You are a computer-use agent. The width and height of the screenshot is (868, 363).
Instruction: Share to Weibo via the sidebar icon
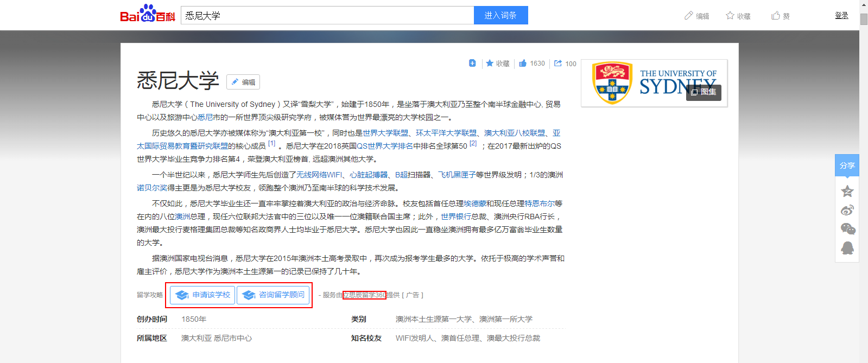point(847,210)
